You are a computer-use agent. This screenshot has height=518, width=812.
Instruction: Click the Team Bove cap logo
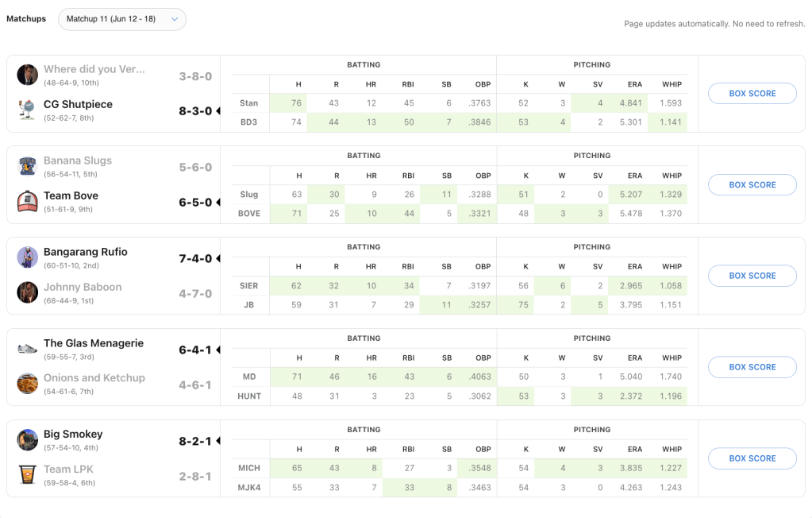[28, 201]
